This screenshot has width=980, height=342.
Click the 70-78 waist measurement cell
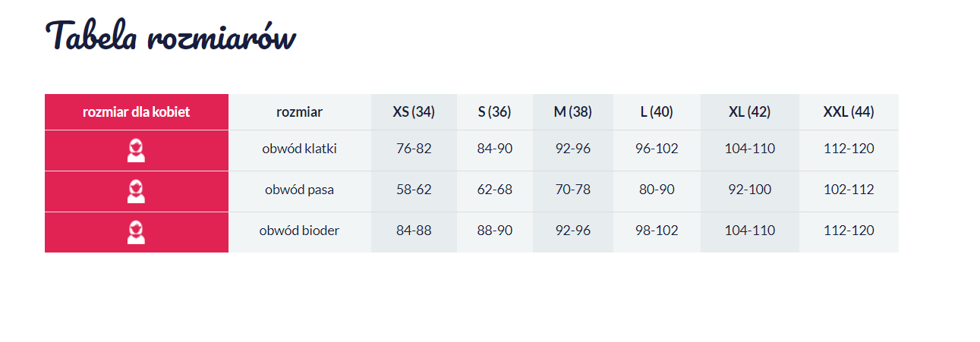[573, 190]
